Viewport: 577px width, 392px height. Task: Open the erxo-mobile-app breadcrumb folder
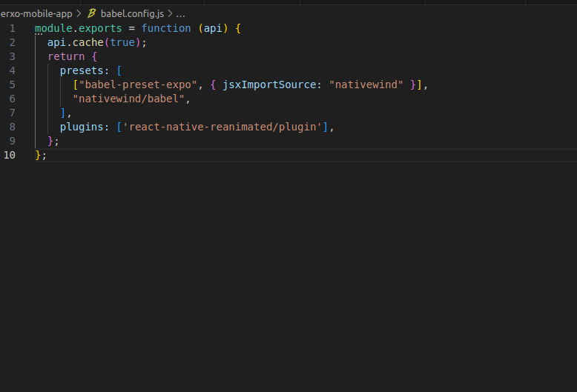pyautogui.click(x=36, y=13)
